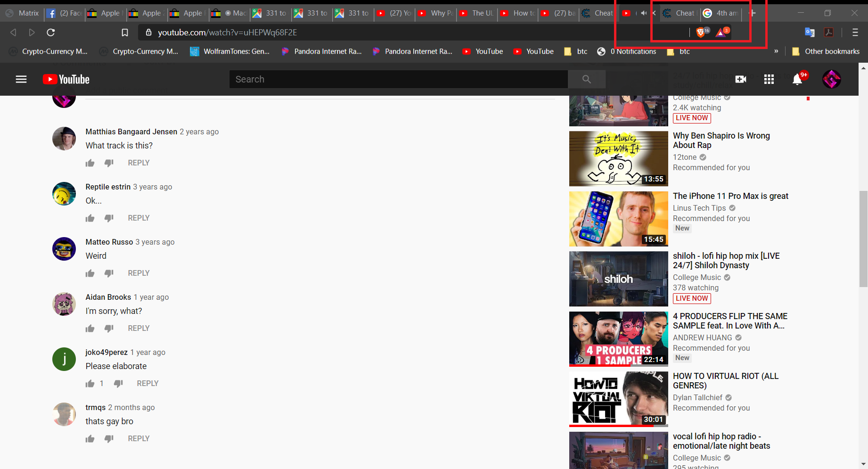Viewport: 868px width, 469px height.
Task: Open the notifications bell
Action: coord(797,79)
